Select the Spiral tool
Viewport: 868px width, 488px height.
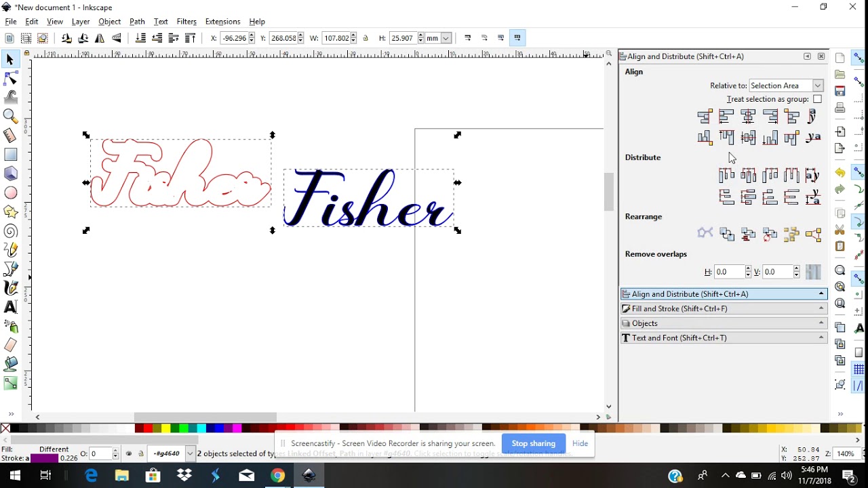click(10, 231)
